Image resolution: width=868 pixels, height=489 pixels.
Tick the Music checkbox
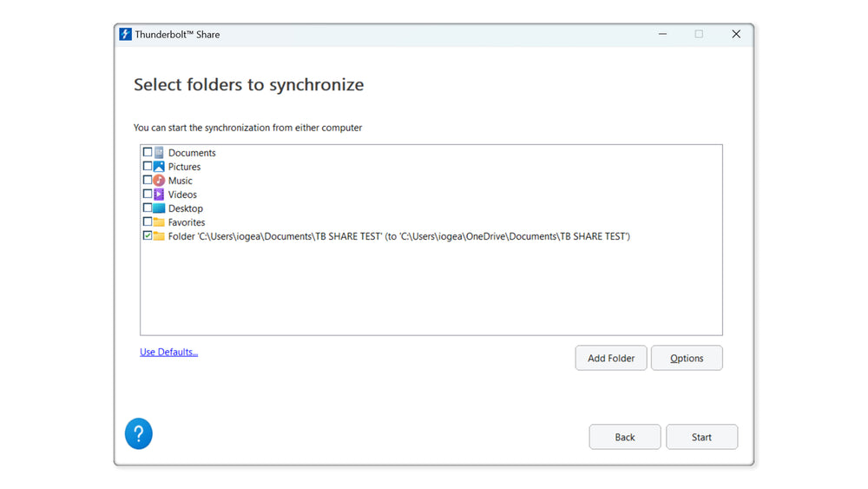click(148, 181)
